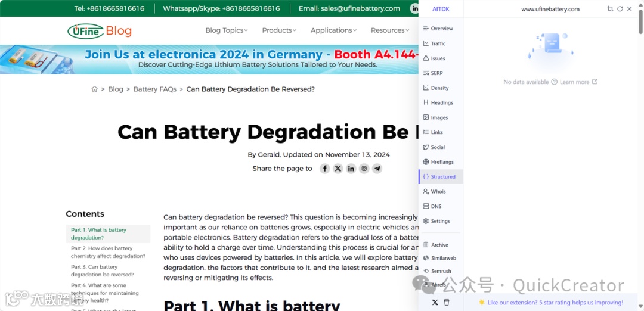Click the Links list icon
This screenshot has height=311, width=644.
tap(426, 132)
